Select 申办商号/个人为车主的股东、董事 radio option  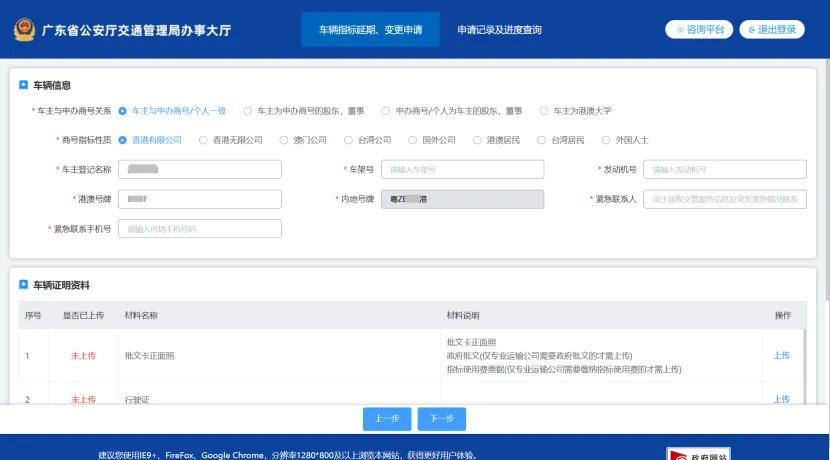[386, 111]
